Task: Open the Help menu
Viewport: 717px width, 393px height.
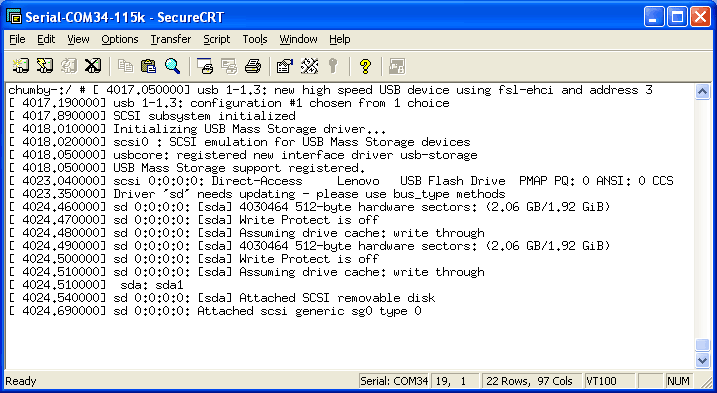Action: click(340, 39)
